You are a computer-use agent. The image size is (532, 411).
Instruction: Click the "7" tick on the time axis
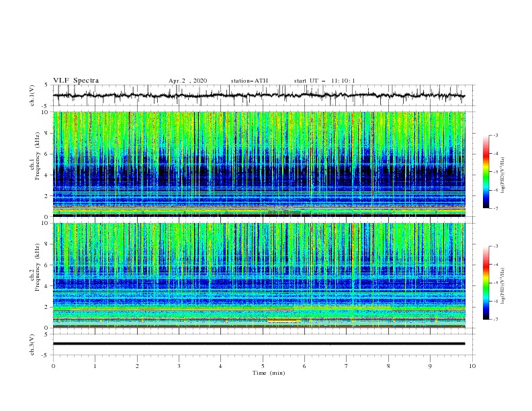(347, 366)
